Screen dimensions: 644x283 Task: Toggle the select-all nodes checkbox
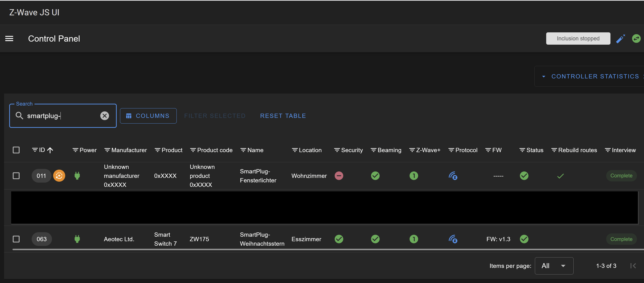(x=16, y=150)
